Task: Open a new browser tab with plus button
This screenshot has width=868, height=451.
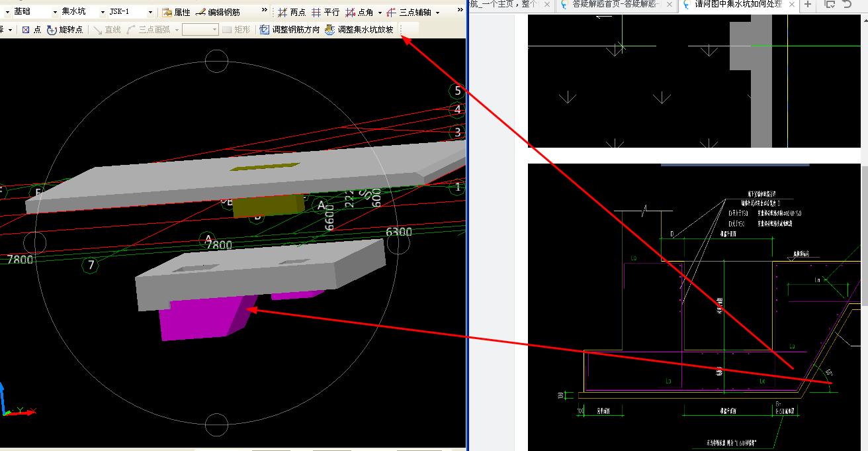Action: [x=808, y=5]
